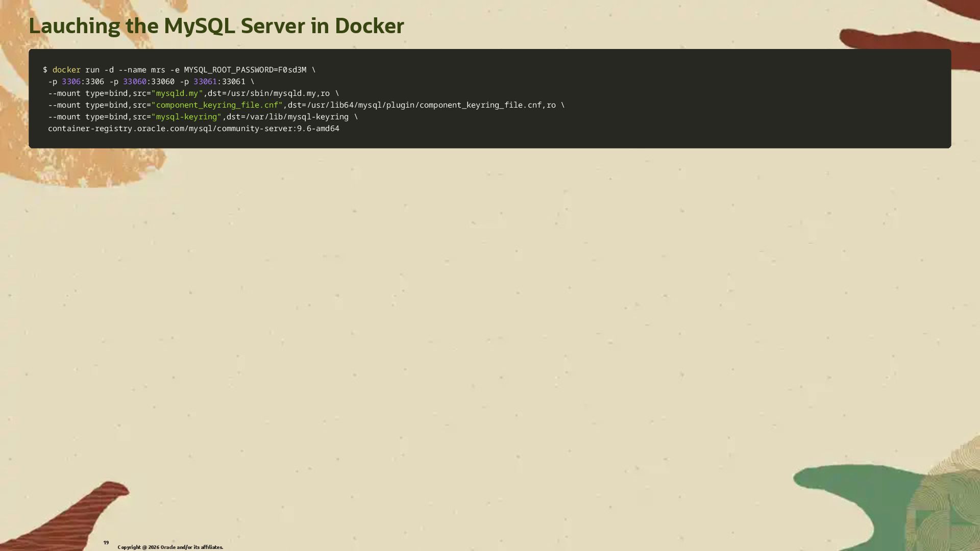Click the $ shell prompt symbol

pyautogui.click(x=45, y=70)
